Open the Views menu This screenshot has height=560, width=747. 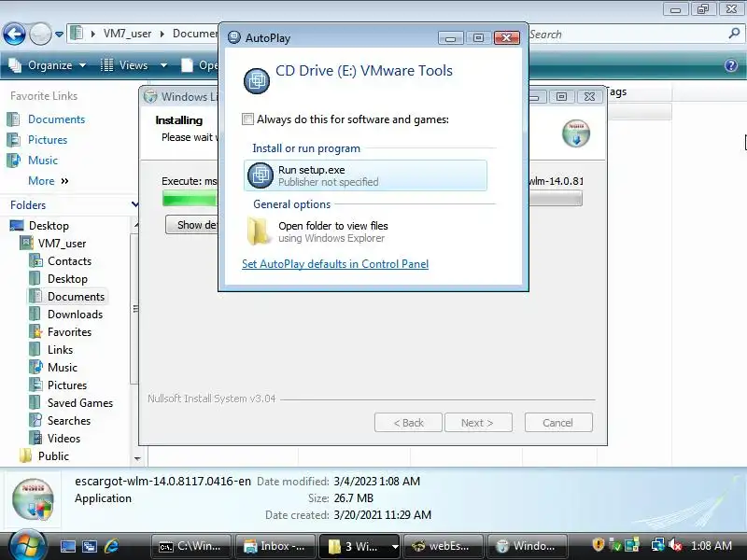tap(126, 65)
